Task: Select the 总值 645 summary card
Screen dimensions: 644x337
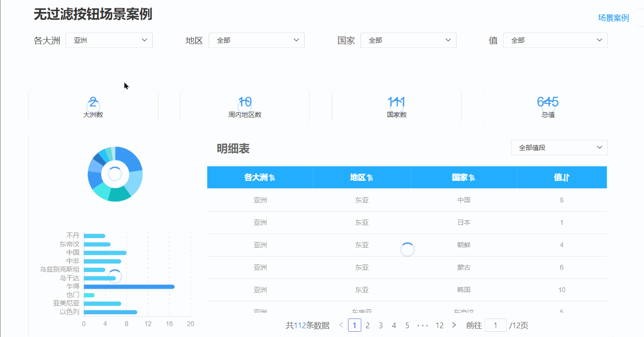Action: click(x=548, y=107)
